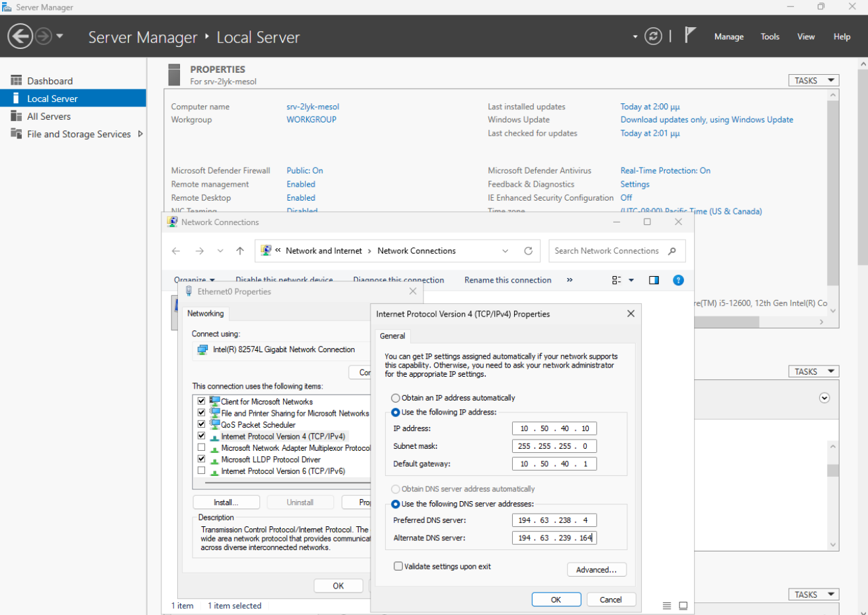Refresh the Network Connections address bar
The width and height of the screenshot is (868, 615).
pyautogui.click(x=528, y=251)
